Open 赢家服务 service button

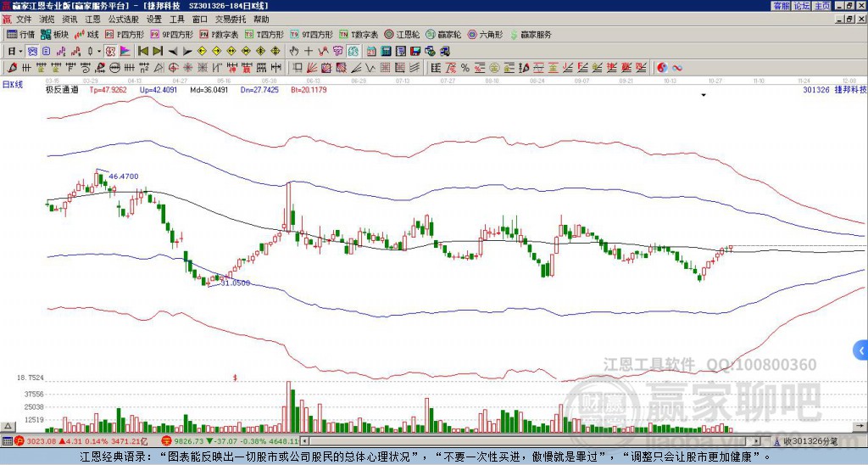[x=531, y=34]
